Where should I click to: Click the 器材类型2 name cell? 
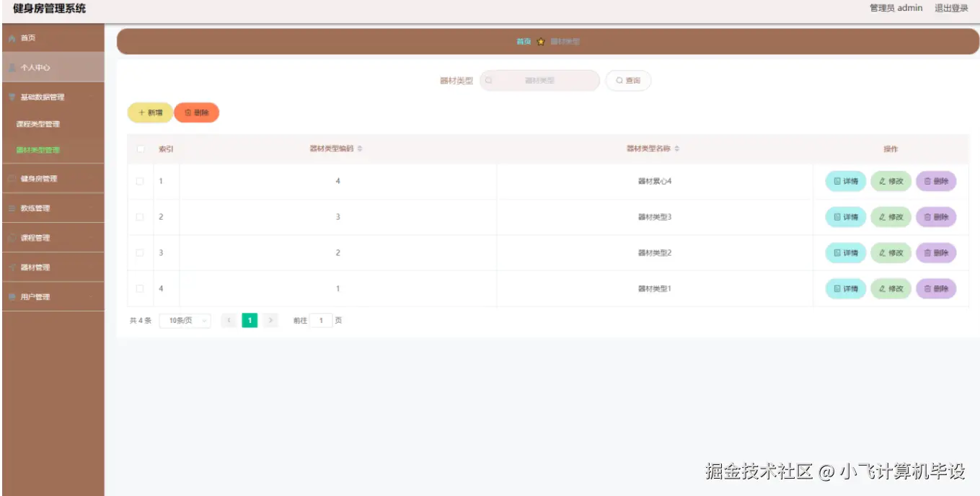point(655,253)
